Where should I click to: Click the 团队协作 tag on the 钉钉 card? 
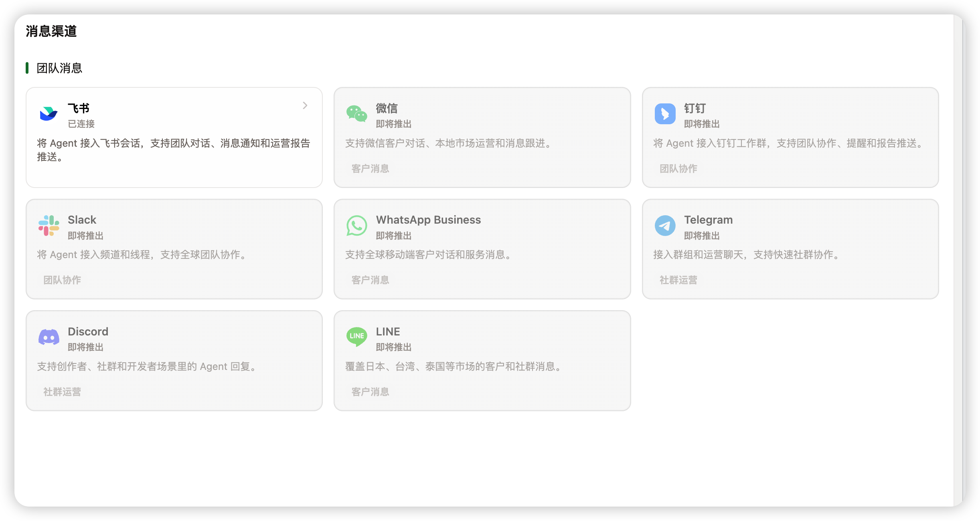tap(678, 169)
